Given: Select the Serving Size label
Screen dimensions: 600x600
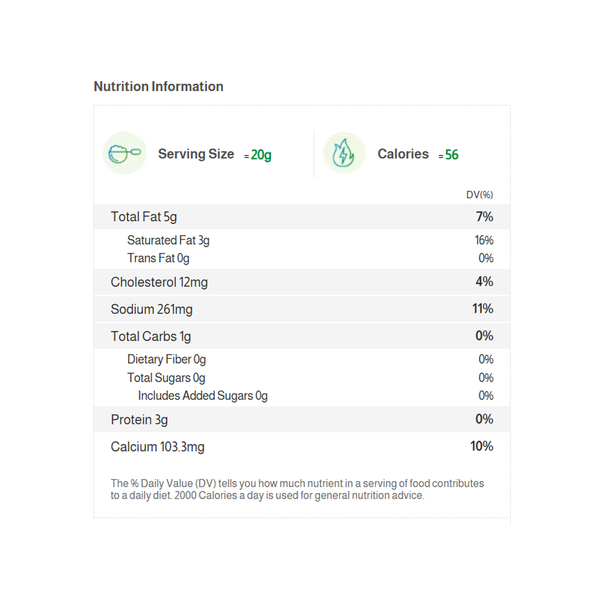Looking at the screenshot, I should (196, 154).
